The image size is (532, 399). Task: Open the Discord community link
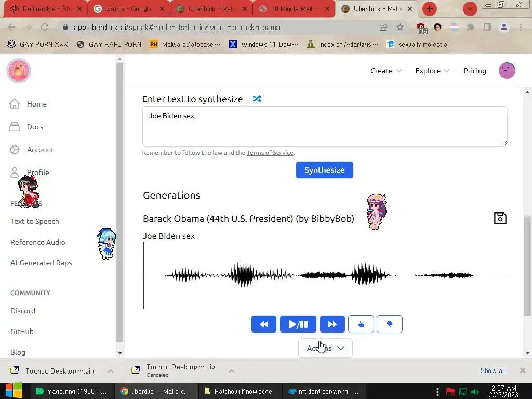click(23, 311)
